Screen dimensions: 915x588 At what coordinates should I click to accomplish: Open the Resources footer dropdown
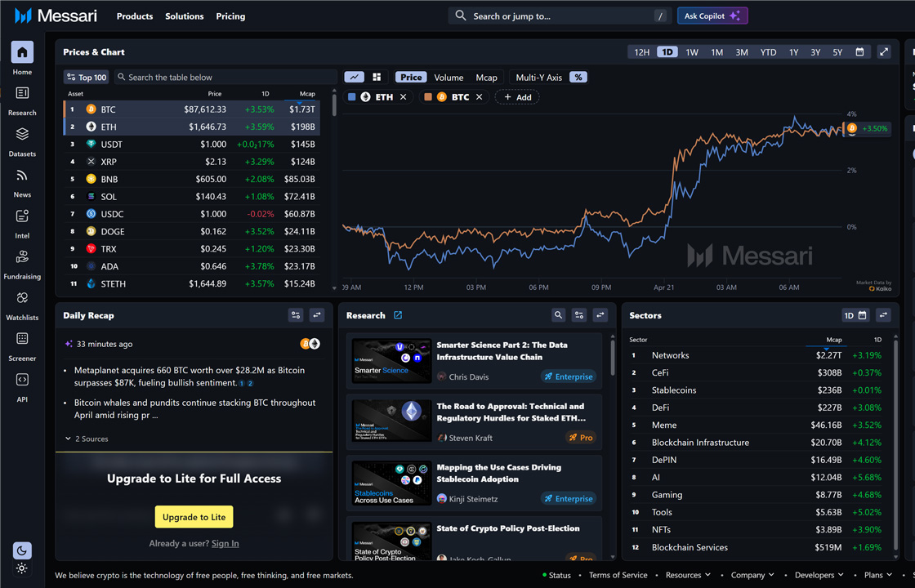pyautogui.click(x=688, y=575)
